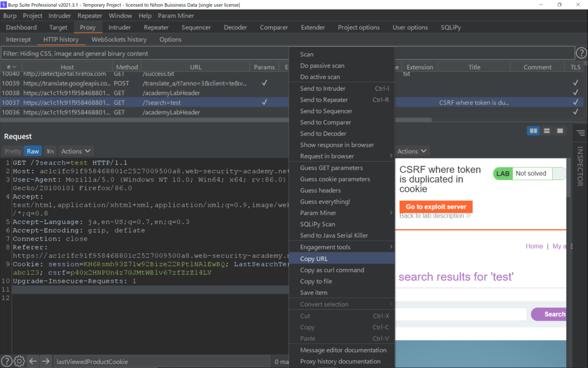
Task: Click the Go to exploit server button
Action: 436,207
